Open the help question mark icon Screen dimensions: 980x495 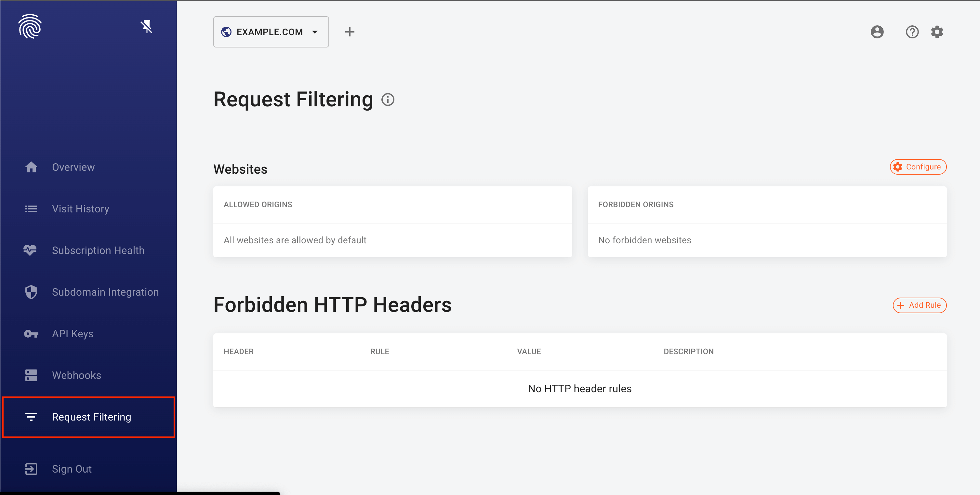tap(912, 32)
